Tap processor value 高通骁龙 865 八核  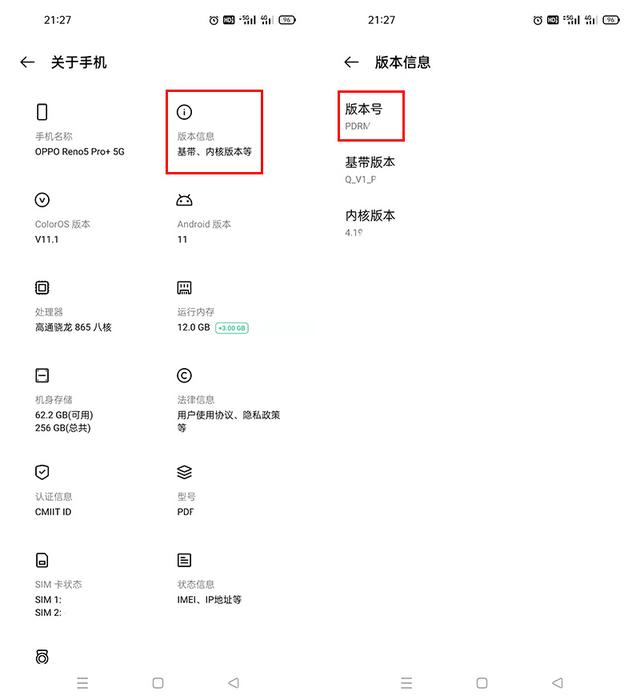coord(73,328)
